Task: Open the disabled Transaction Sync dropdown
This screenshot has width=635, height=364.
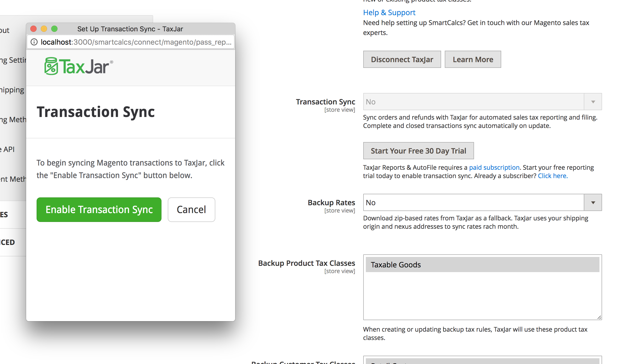Action: 482,102
